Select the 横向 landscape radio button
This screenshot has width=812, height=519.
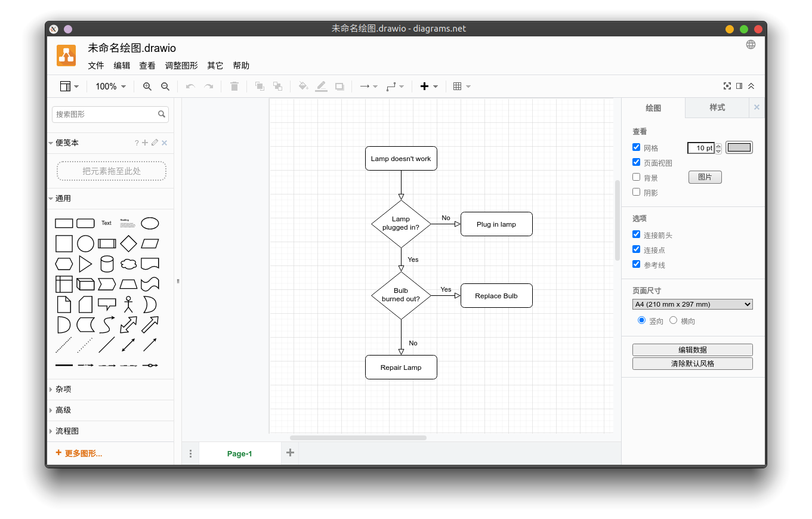[x=673, y=320]
